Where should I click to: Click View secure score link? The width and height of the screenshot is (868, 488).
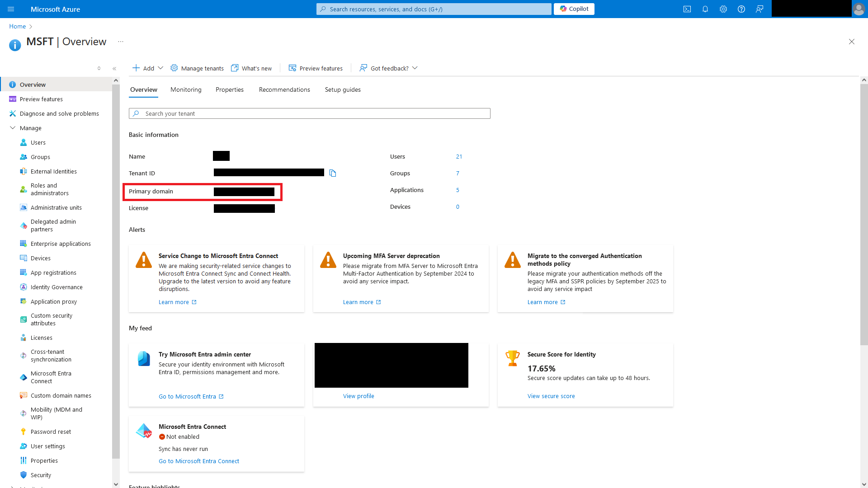tap(551, 396)
